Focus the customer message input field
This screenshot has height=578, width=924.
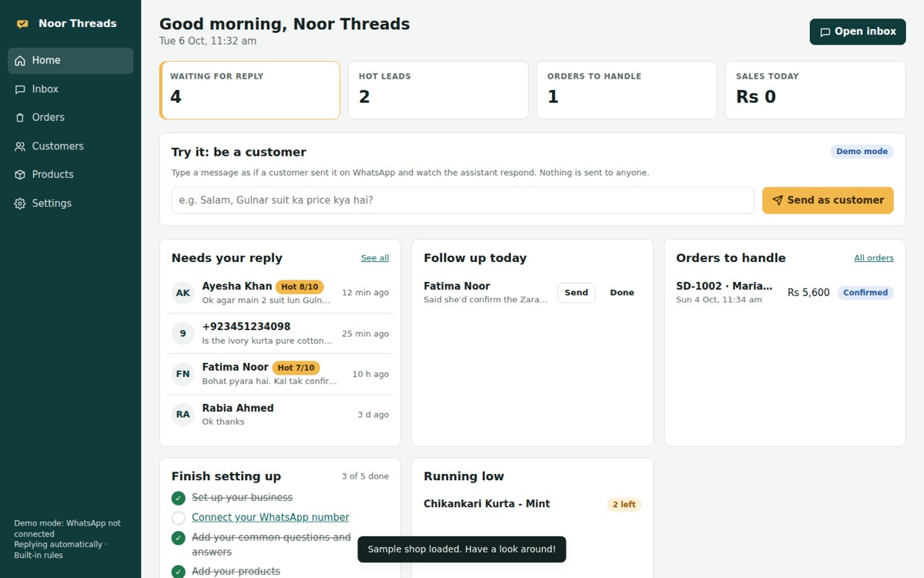click(463, 200)
